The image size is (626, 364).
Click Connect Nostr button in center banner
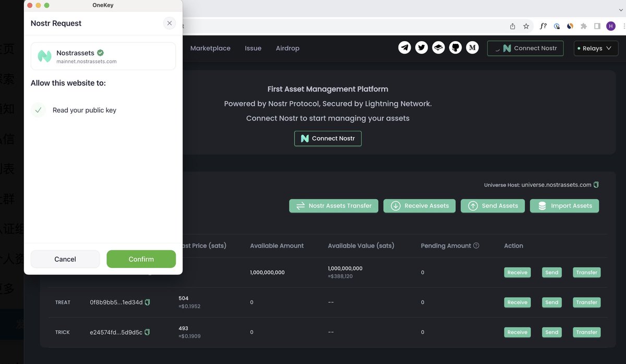328,138
